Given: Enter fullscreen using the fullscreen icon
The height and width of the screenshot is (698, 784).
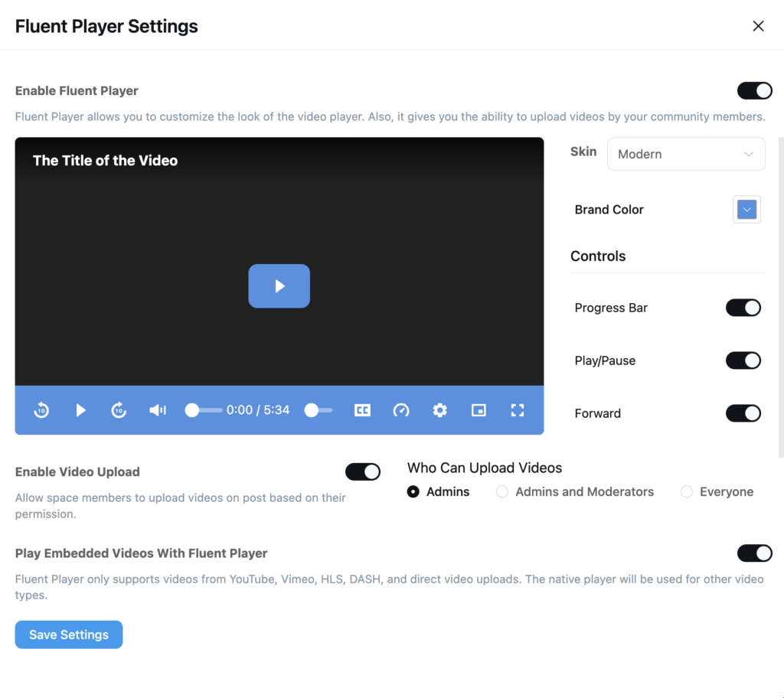Looking at the screenshot, I should pyautogui.click(x=518, y=410).
